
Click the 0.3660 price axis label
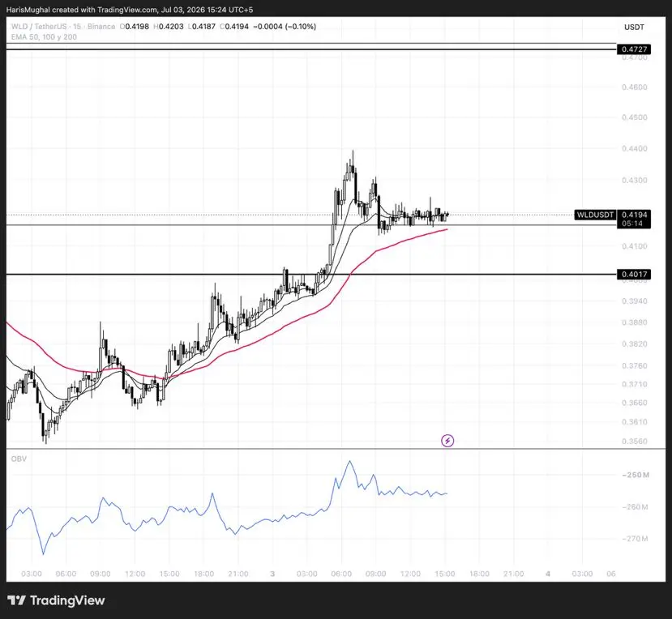(x=634, y=403)
